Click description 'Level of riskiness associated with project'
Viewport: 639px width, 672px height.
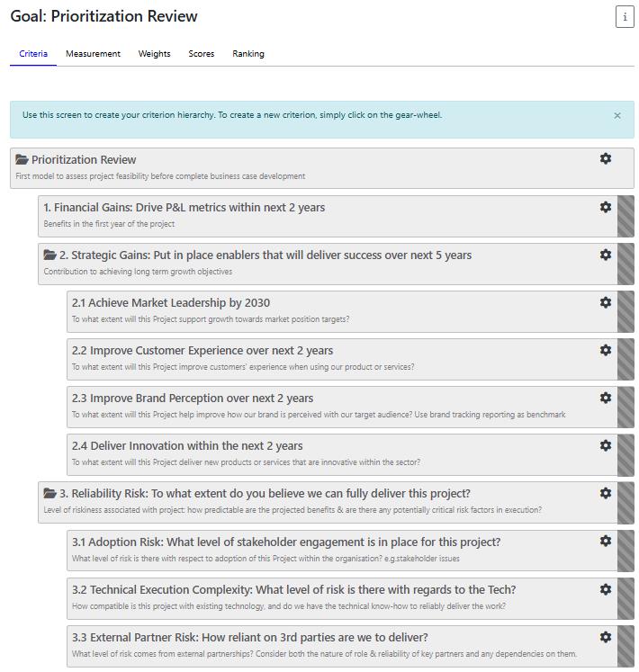(292, 510)
